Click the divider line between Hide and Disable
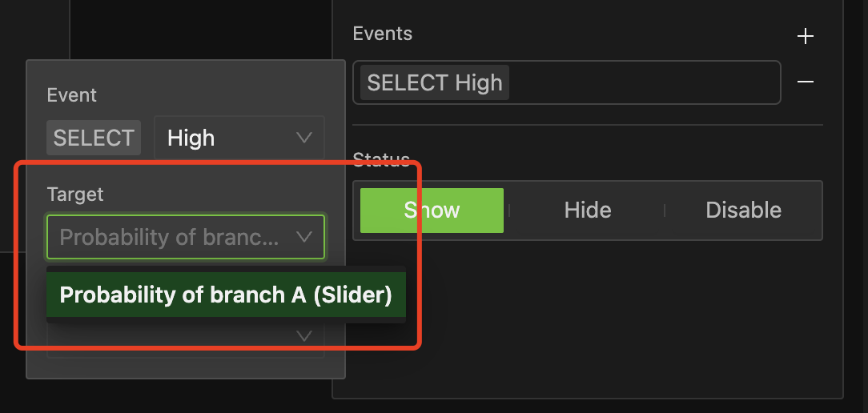Screen dimensions: 868x413 click(665, 211)
